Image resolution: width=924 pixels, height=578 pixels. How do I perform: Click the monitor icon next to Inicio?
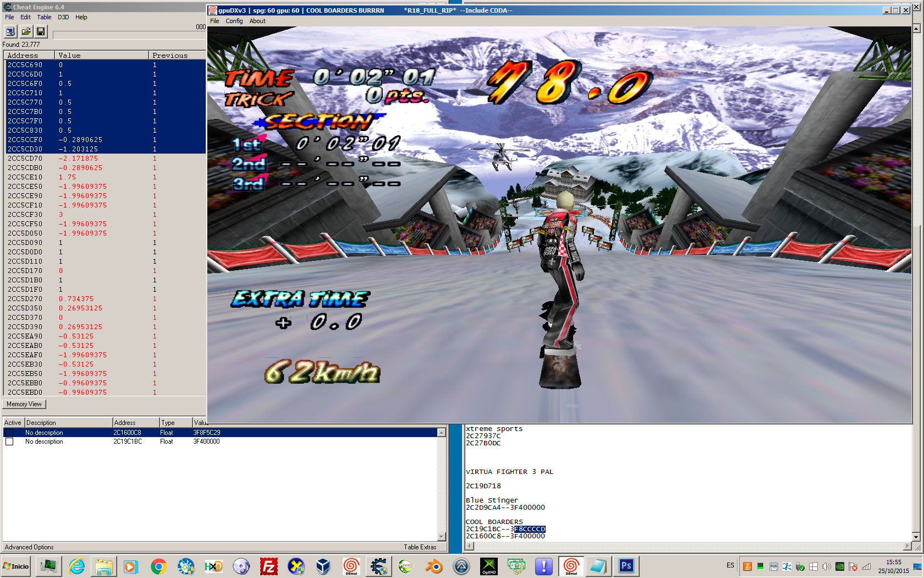click(49, 566)
